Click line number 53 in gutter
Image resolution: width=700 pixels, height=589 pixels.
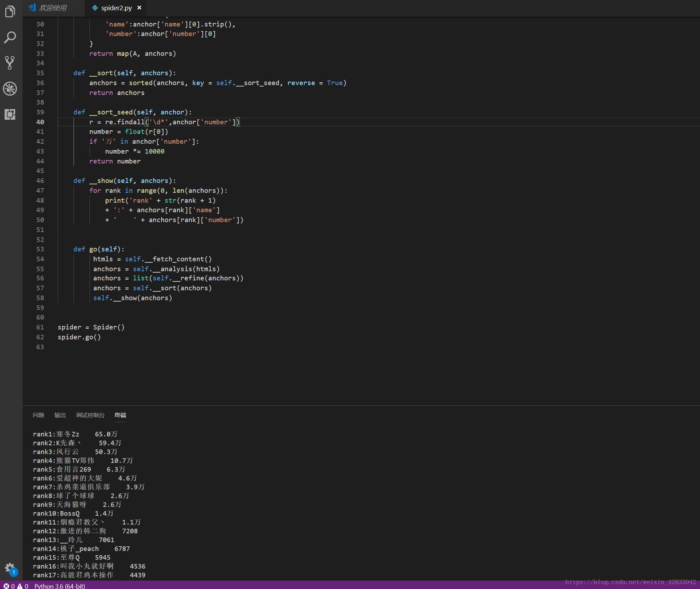(x=40, y=249)
